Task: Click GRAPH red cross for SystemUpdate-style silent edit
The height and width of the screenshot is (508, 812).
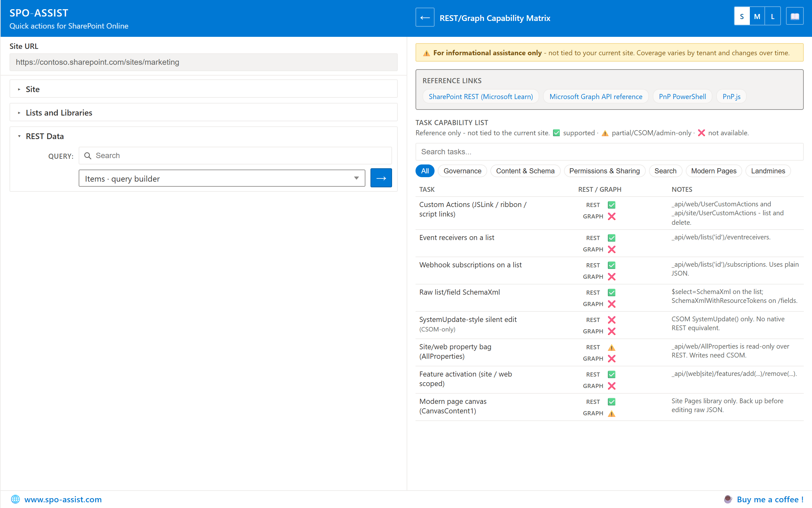Action: pyautogui.click(x=611, y=331)
